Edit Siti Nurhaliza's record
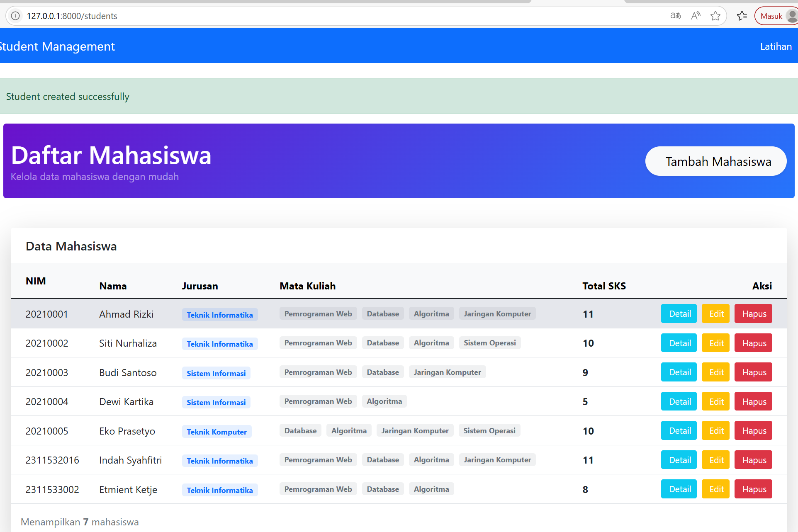Image resolution: width=798 pixels, height=532 pixels. pyautogui.click(x=716, y=343)
